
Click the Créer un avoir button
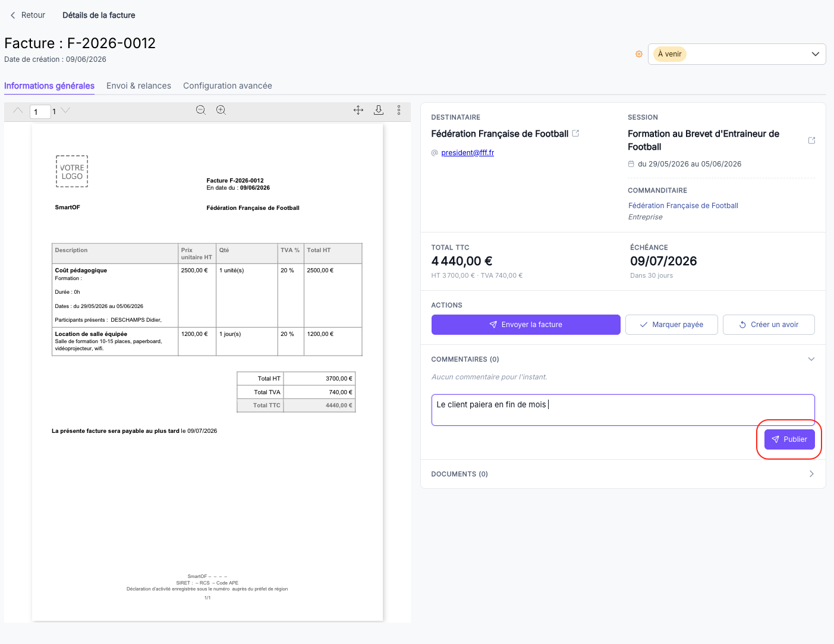coord(769,325)
